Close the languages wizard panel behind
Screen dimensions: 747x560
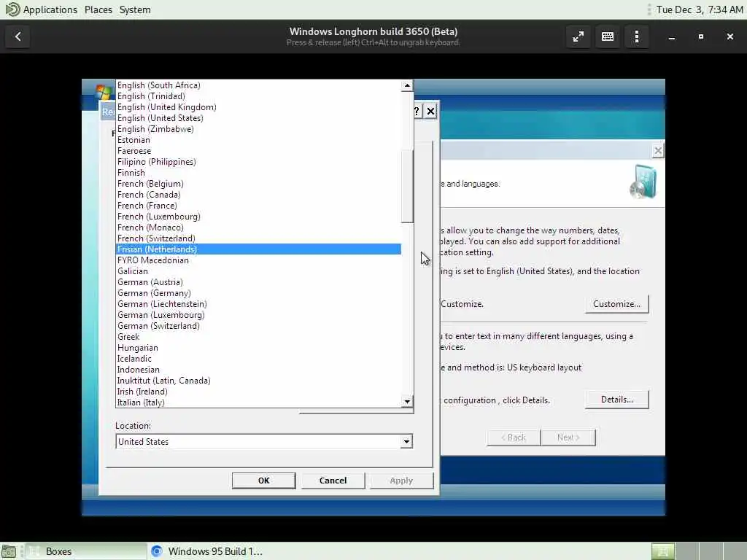click(x=658, y=151)
